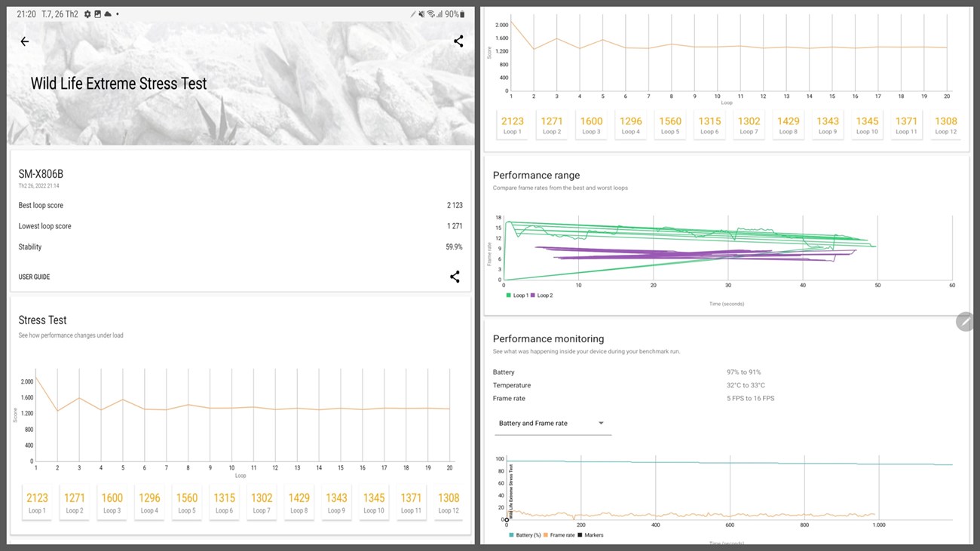Expand the floating arrow on the right edge
The width and height of the screenshot is (980, 551).
pyautogui.click(x=965, y=321)
